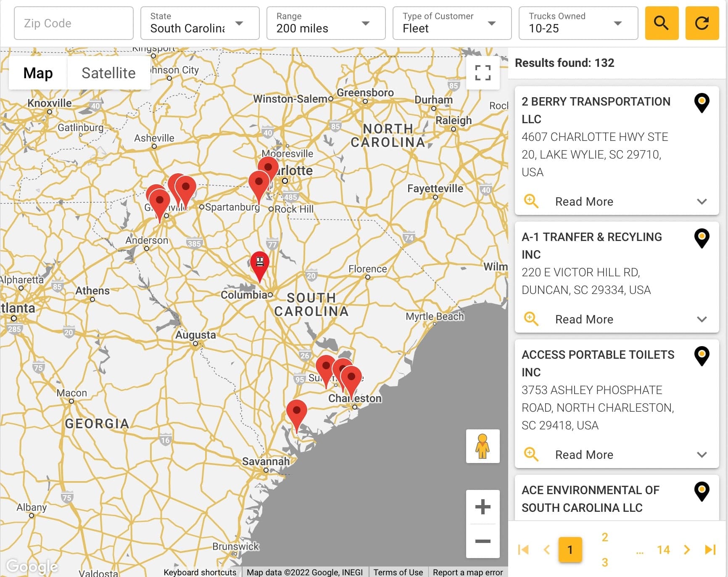Click the yellow search magnifier button
This screenshot has width=728, height=577.
[661, 23]
